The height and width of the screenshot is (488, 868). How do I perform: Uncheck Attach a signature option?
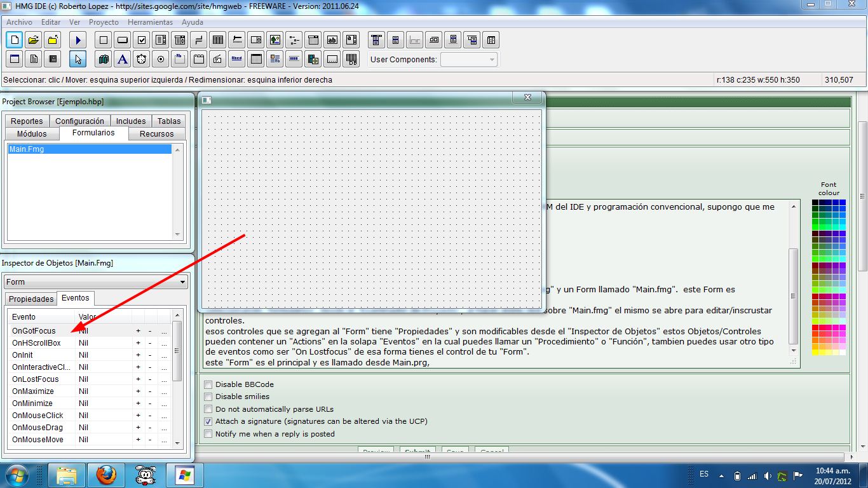pos(208,421)
